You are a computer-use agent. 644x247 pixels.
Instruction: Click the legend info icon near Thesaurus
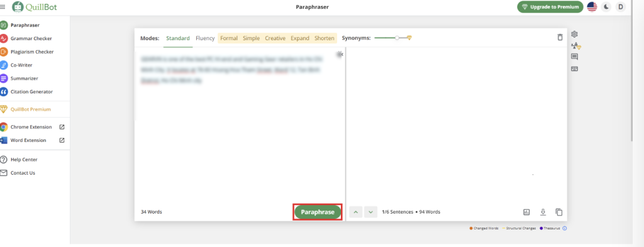564,228
